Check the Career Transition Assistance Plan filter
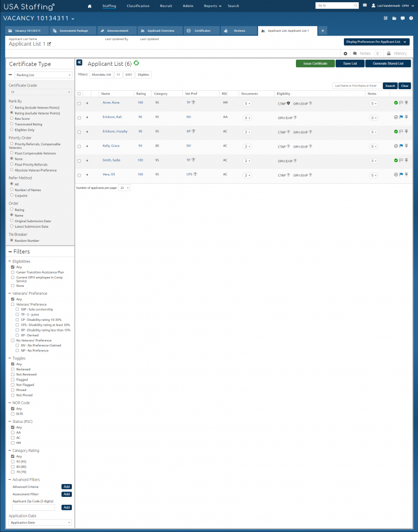Image resolution: width=418 pixels, height=532 pixels. 13,272
